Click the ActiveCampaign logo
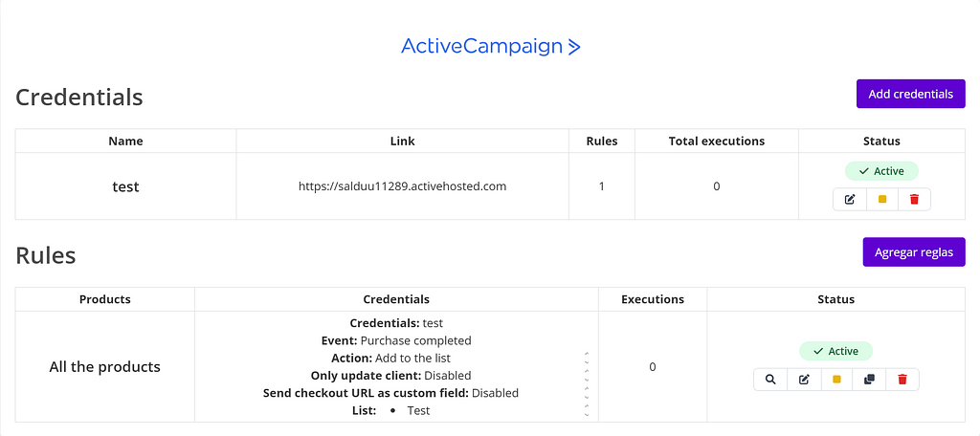The height and width of the screenshot is (436, 980). (490, 46)
